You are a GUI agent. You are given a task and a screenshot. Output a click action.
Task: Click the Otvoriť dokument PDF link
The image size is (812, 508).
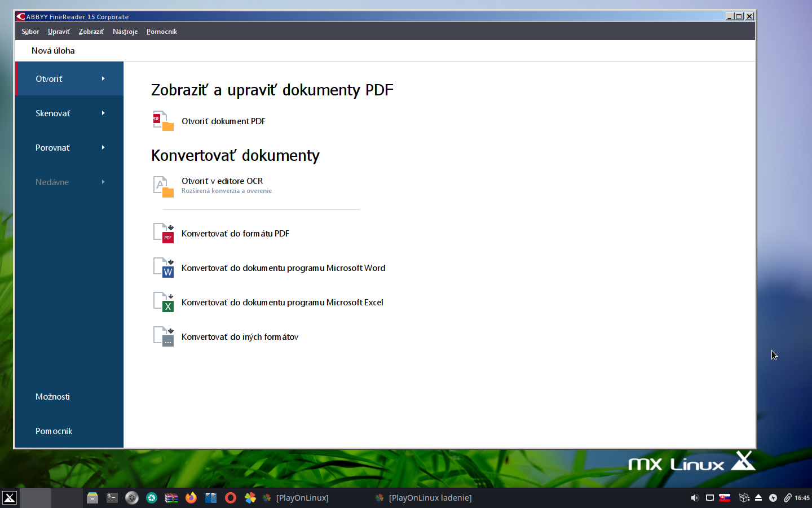(223, 121)
